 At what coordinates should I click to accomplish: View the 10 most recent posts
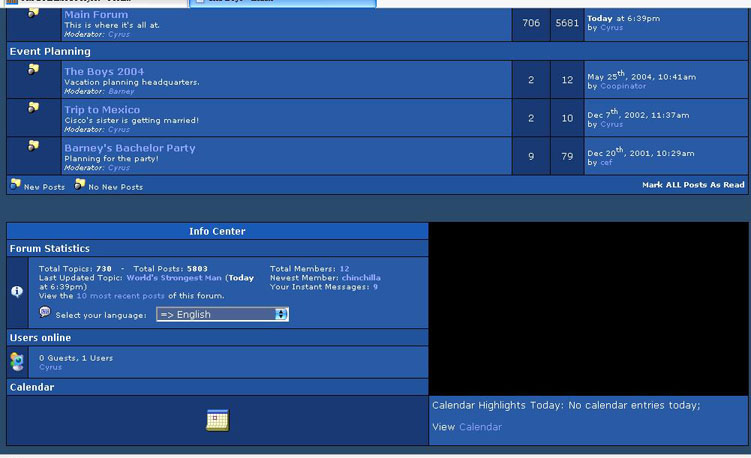[x=121, y=296]
